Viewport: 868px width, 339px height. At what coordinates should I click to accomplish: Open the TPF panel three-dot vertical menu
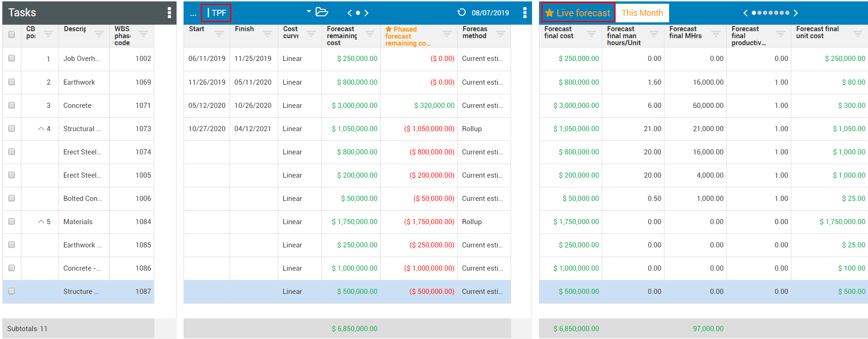click(525, 13)
